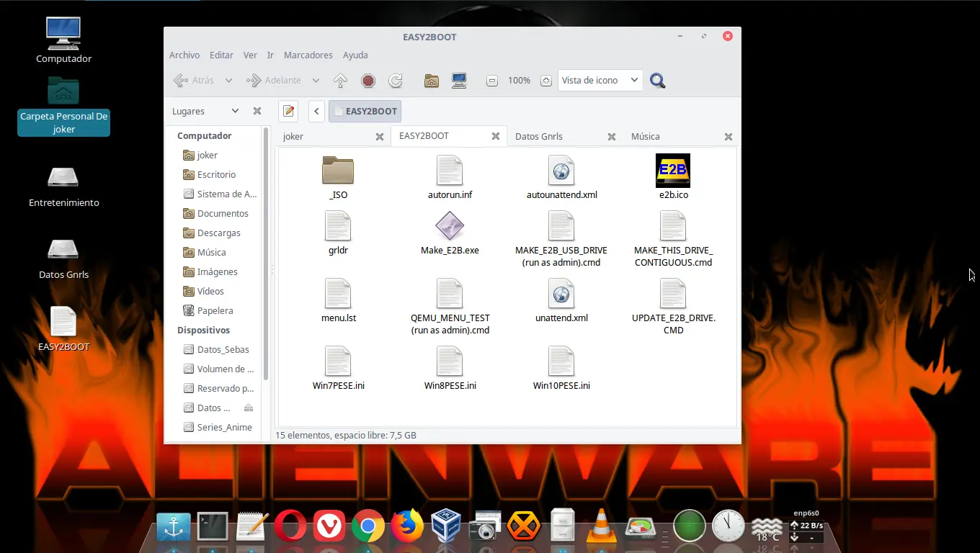Start a search with the magnifier icon
This screenshot has height=553, width=980.
657,80
